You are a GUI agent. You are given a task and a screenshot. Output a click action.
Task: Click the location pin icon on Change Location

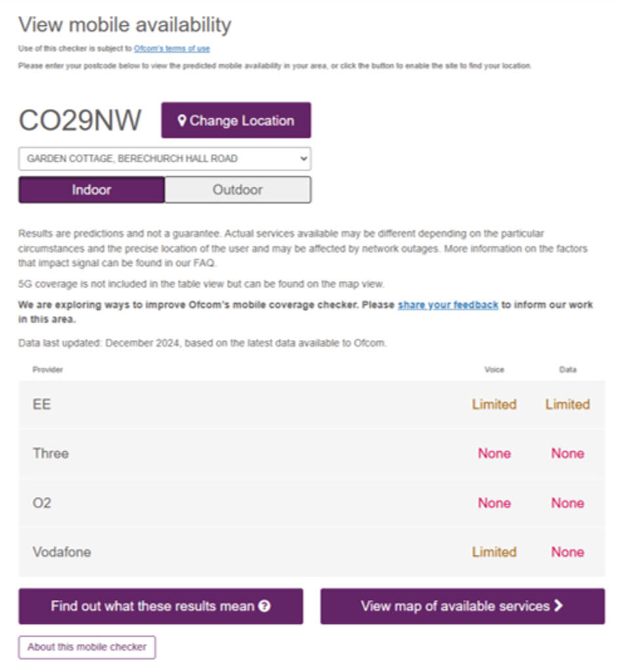(x=182, y=121)
